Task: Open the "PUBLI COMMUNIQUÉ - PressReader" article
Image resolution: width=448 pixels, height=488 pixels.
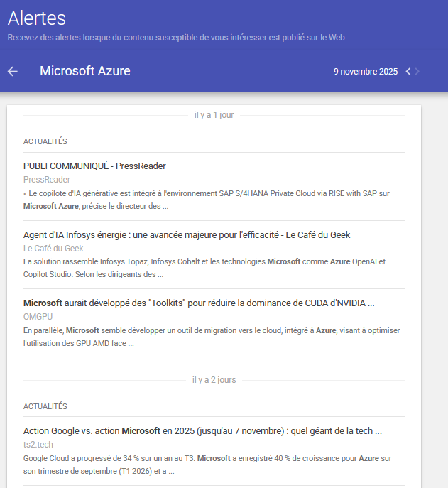Action: point(94,166)
